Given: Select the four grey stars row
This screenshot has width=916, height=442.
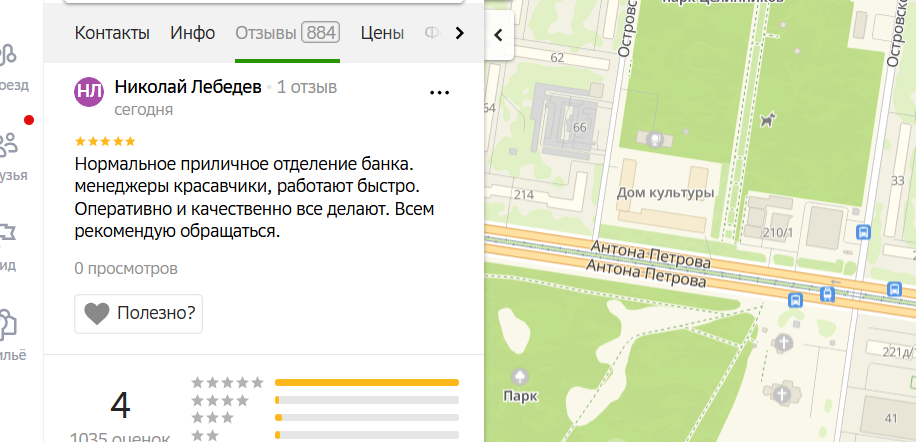Looking at the screenshot, I should pos(220,401).
